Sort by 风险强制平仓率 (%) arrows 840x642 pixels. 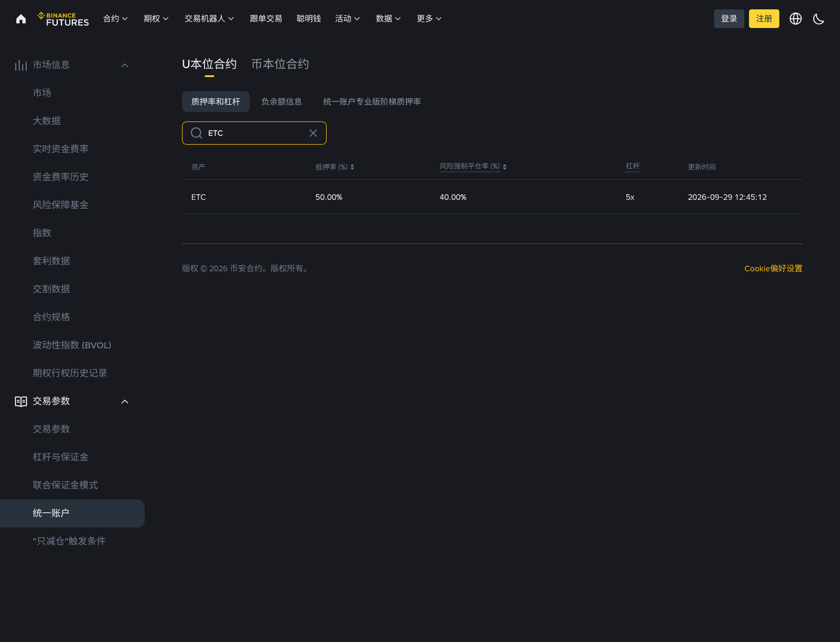[504, 167]
